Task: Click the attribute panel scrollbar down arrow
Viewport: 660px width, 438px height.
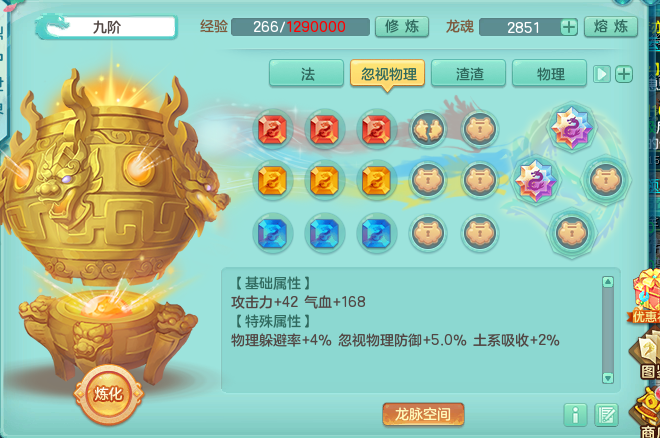Action: pyautogui.click(x=607, y=377)
